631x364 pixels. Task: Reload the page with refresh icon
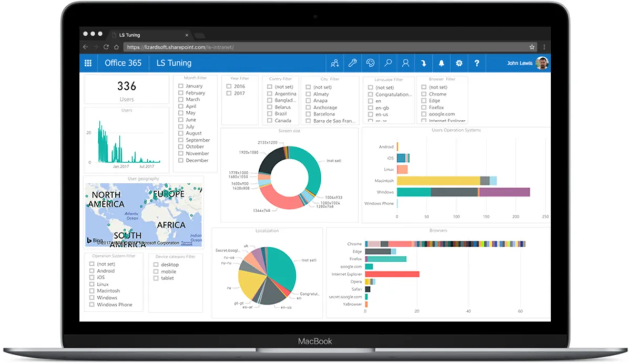coord(106,47)
